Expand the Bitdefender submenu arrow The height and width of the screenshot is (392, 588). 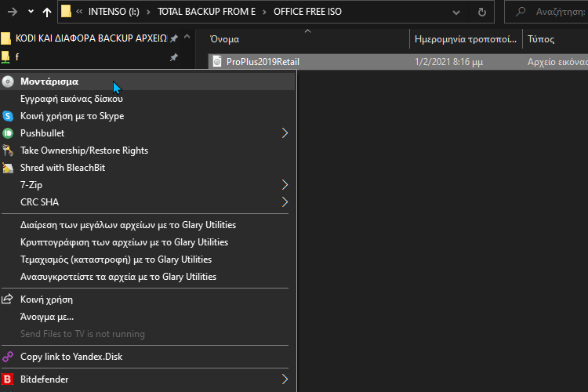[285, 379]
